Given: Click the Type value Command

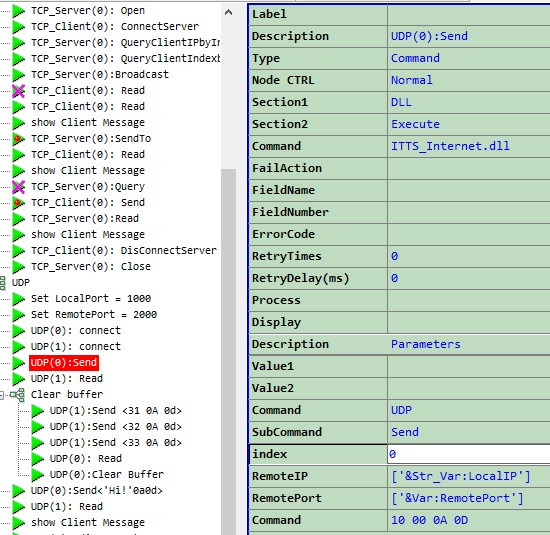Looking at the screenshot, I should [x=415, y=58].
